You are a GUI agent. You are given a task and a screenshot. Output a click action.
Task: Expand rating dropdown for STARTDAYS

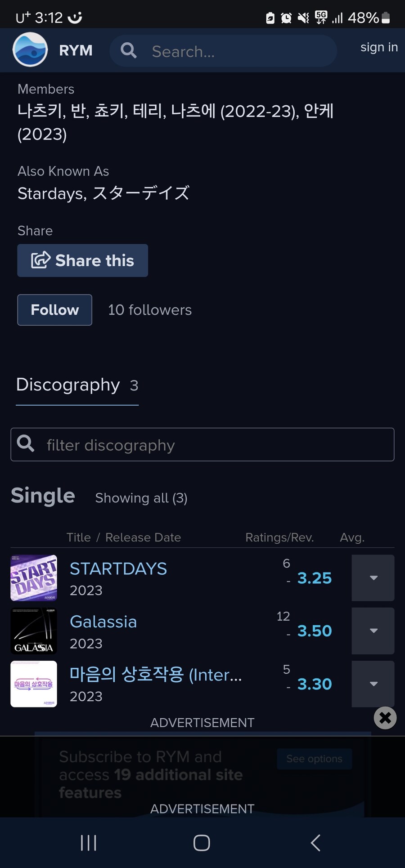[373, 578]
